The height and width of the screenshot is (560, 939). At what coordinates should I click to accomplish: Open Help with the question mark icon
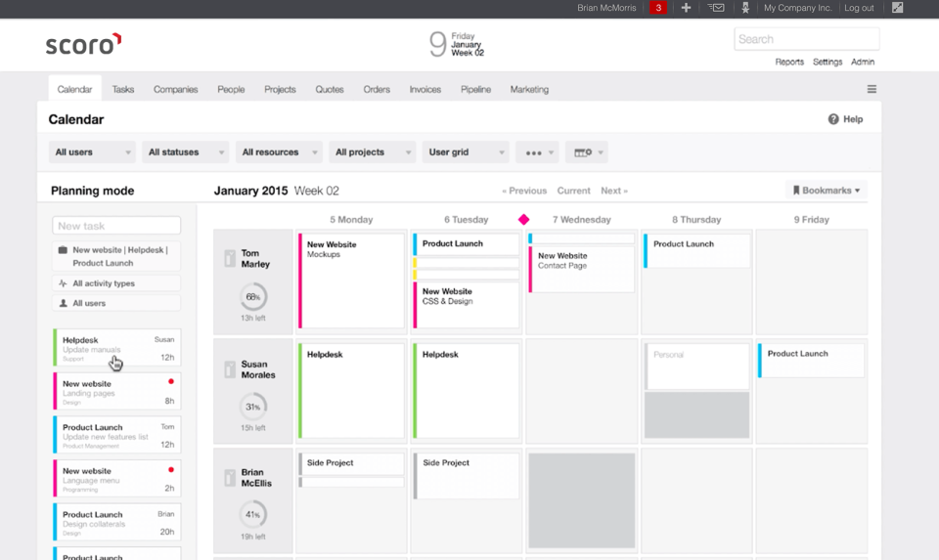pos(833,119)
